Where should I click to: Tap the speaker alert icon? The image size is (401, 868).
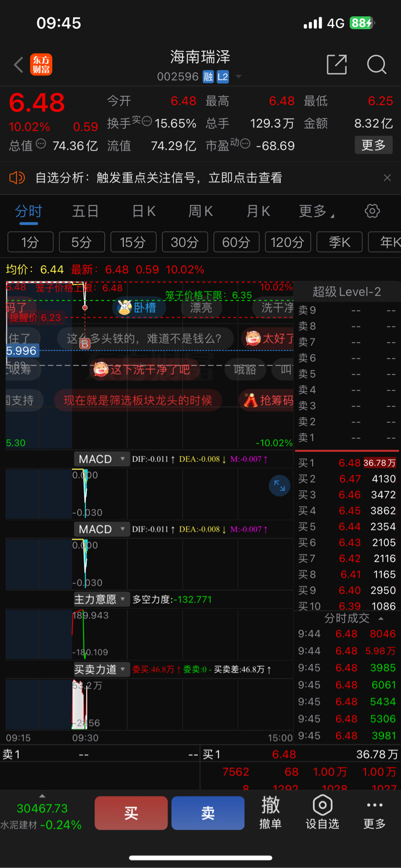(17, 178)
